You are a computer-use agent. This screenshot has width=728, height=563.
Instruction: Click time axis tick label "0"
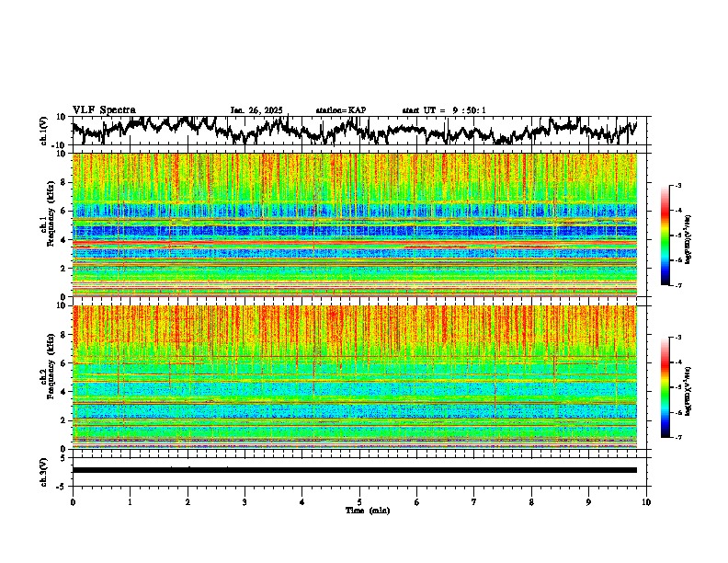(73, 502)
